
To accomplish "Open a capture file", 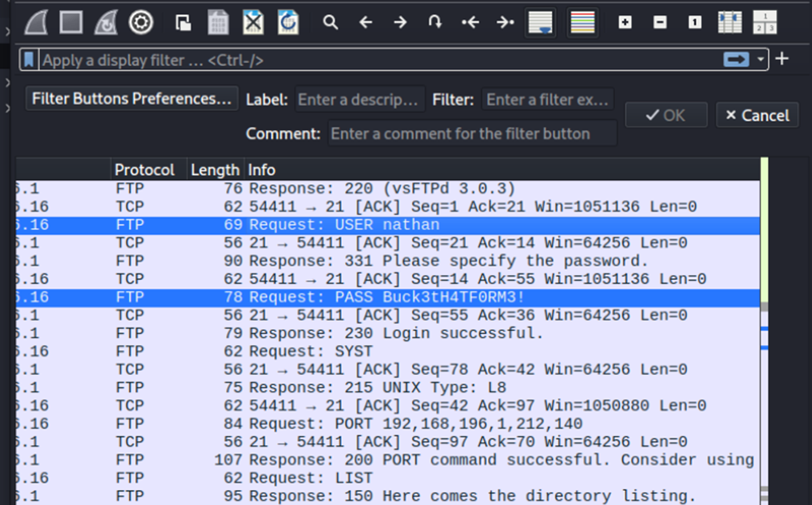I will click(183, 22).
